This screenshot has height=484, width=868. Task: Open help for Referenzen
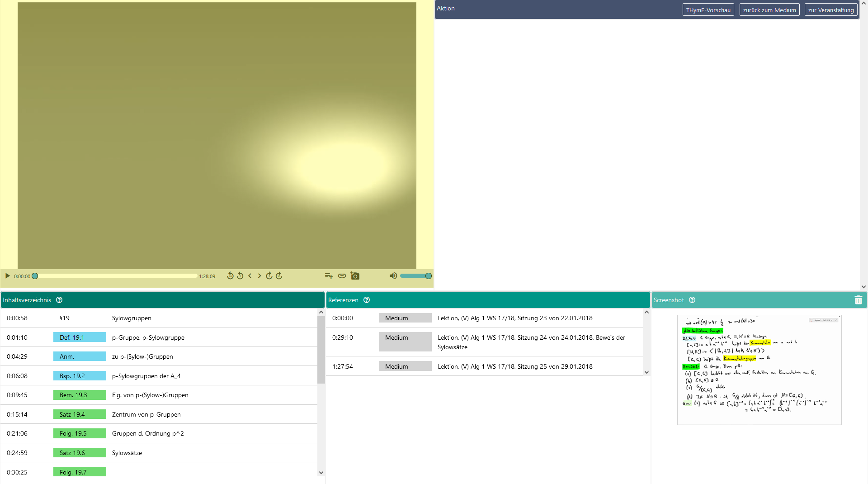point(367,300)
